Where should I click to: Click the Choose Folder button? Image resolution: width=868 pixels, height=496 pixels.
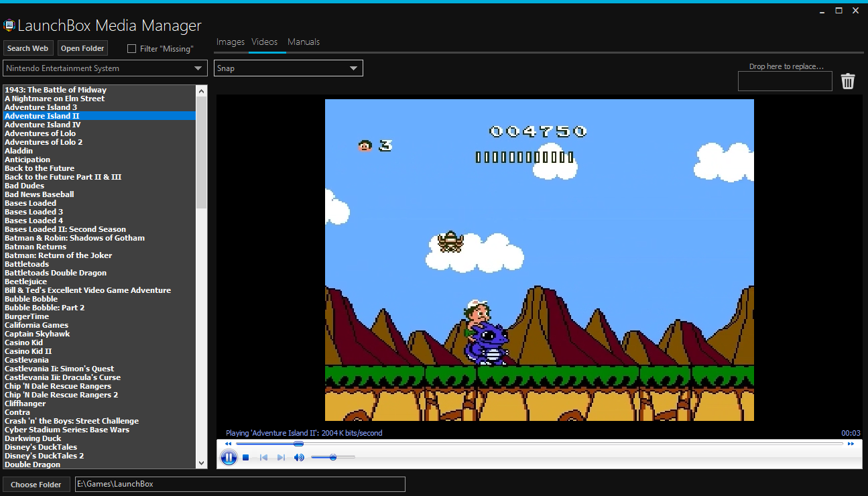tap(36, 484)
